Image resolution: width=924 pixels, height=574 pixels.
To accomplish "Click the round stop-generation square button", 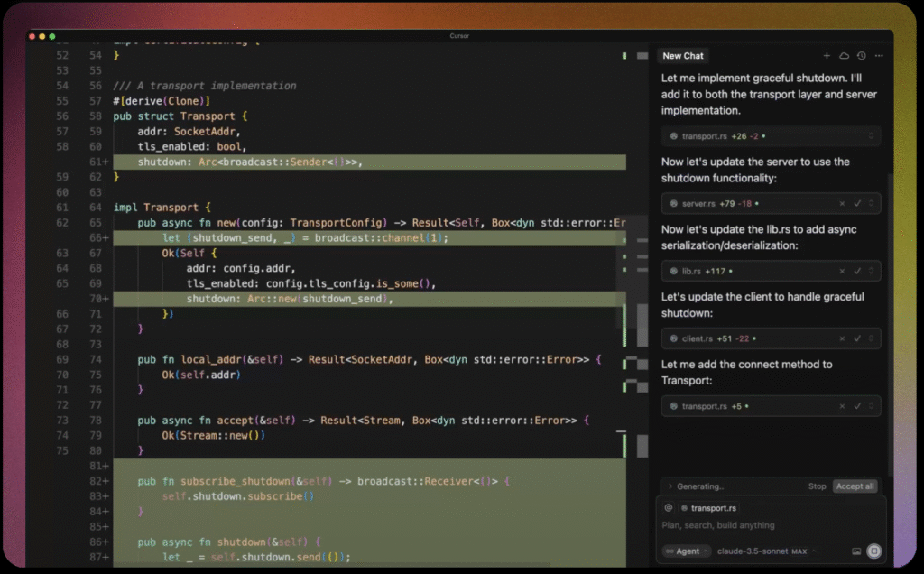I will (x=873, y=551).
